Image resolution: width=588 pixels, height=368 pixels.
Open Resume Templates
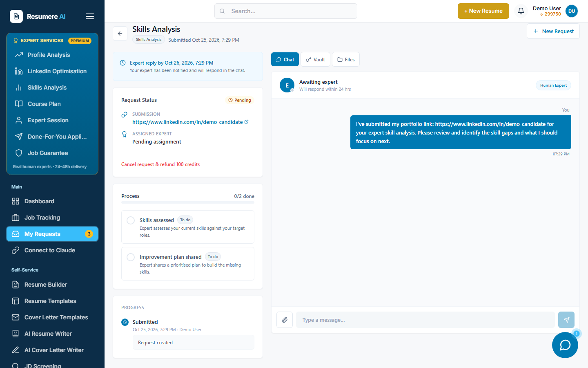coord(52,301)
